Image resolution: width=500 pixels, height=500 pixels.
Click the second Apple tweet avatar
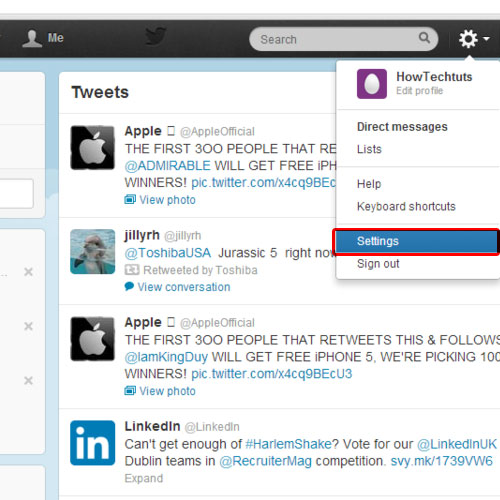pyautogui.click(x=93, y=339)
